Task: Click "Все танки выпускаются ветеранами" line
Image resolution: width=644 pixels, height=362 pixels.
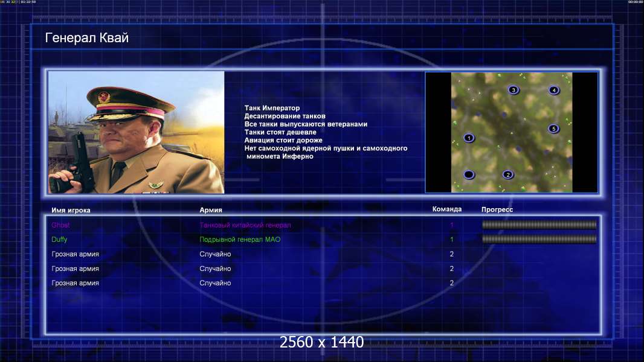Action: (x=306, y=124)
